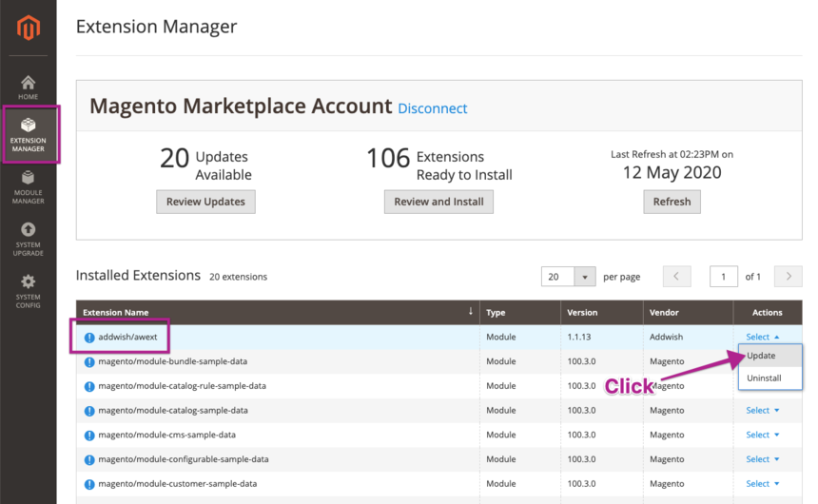Open Home from the sidebar
Screen dimensions: 818x504
29,87
